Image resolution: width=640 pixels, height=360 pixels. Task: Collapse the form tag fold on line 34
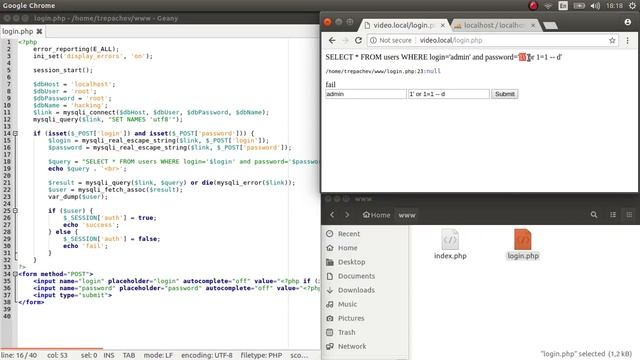15,274
